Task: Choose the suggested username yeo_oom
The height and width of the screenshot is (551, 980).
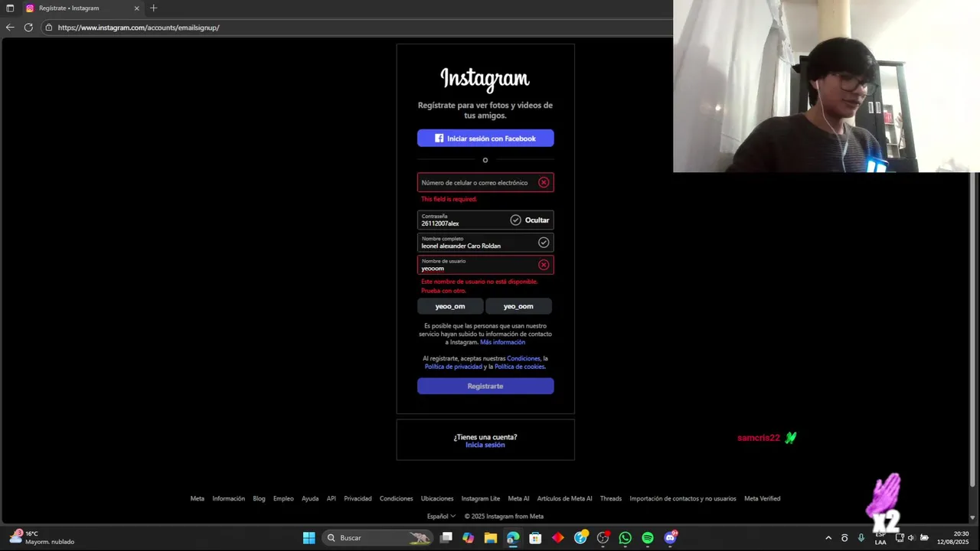Action: [518, 306]
